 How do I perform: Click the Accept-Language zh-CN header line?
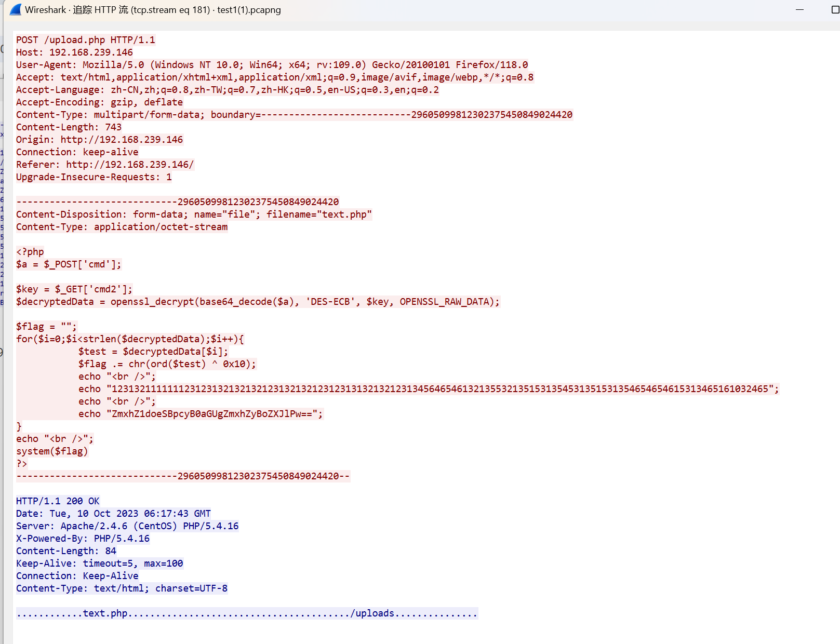[x=228, y=90]
